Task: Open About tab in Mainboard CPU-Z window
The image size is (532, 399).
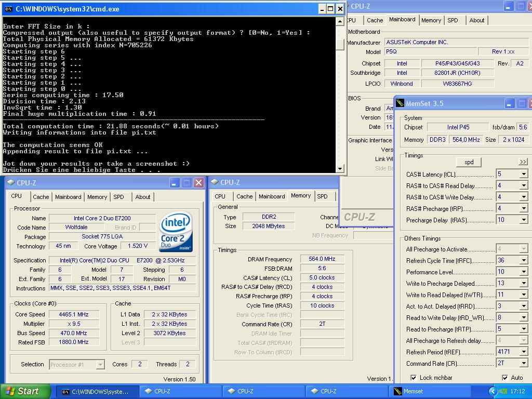Action: (x=477, y=20)
